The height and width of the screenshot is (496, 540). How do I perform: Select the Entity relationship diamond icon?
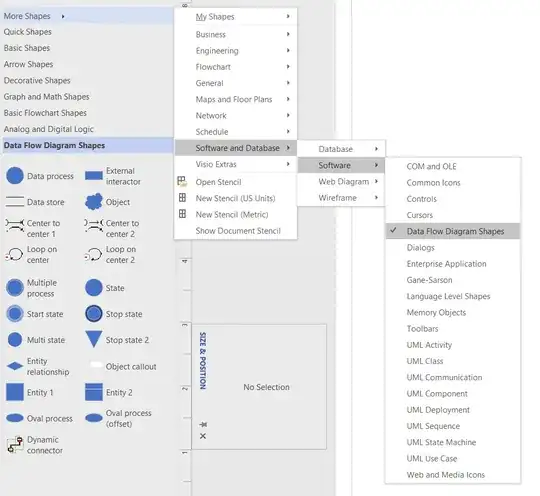point(15,366)
